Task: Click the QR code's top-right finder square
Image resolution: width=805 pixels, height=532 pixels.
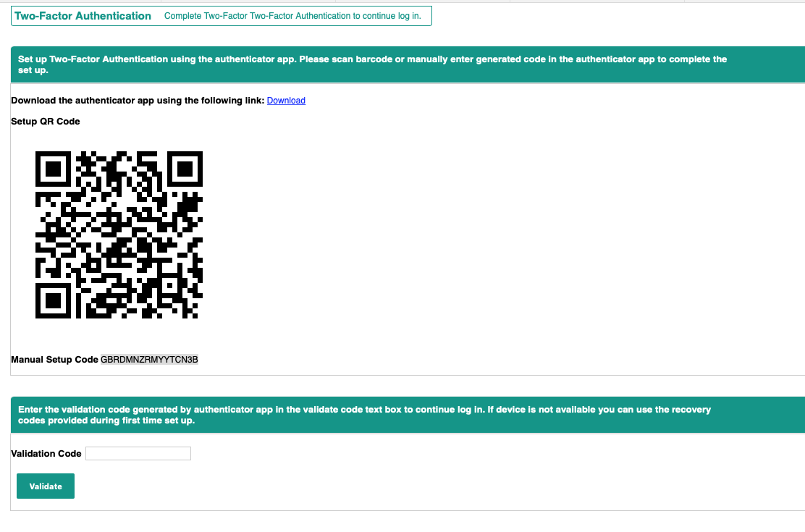Action: tap(185, 169)
